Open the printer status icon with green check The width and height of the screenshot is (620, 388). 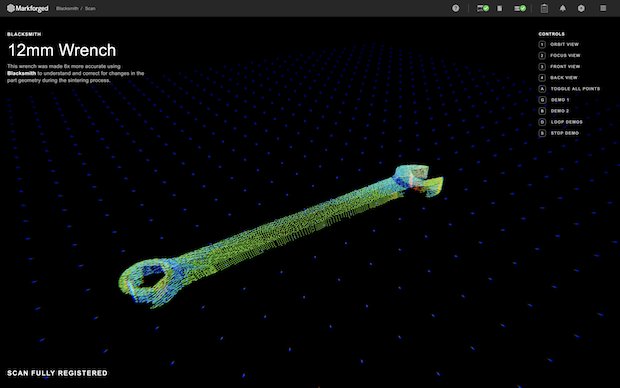pyautogui.click(x=483, y=8)
